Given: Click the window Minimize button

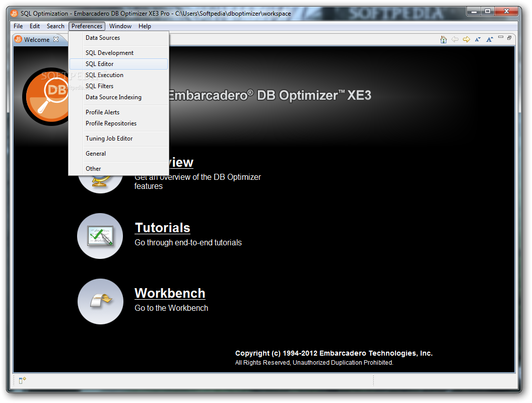Looking at the screenshot, I should (474, 11).
